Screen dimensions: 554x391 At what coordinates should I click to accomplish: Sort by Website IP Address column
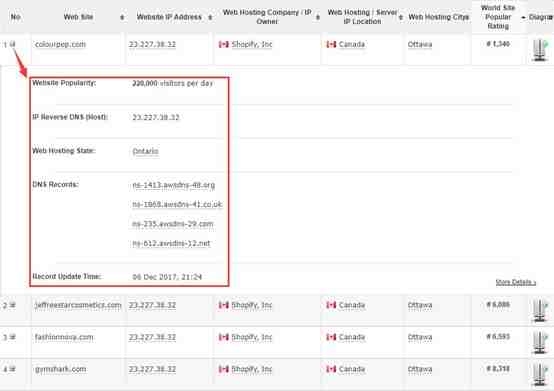169,17
